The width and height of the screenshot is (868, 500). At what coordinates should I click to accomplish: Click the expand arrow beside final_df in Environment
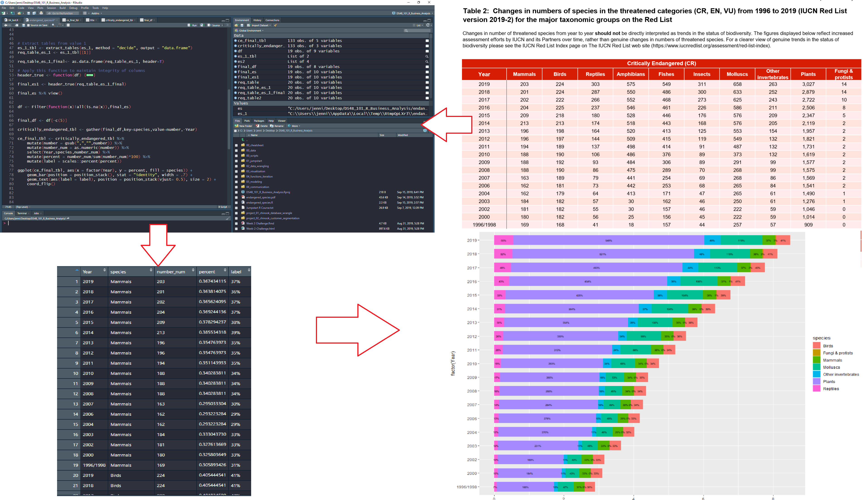coord(235,67)
